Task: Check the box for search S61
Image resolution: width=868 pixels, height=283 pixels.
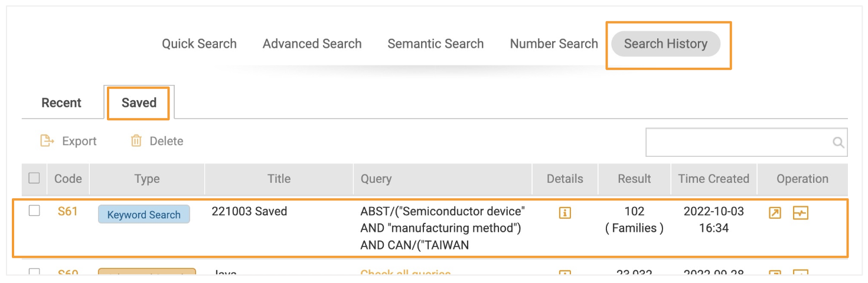Action: (x=34, y=210)
